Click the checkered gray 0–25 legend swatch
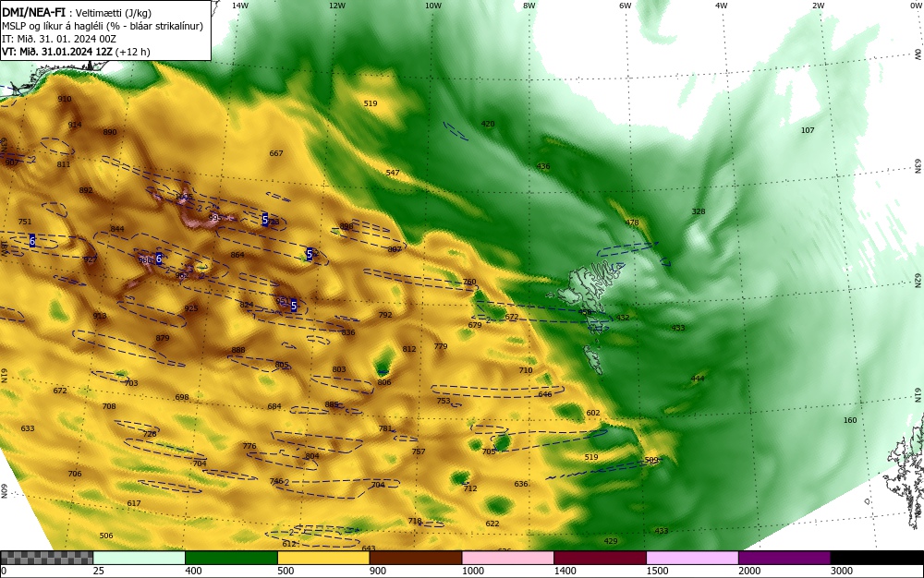924x578 pixels. [x=46, y=558]
